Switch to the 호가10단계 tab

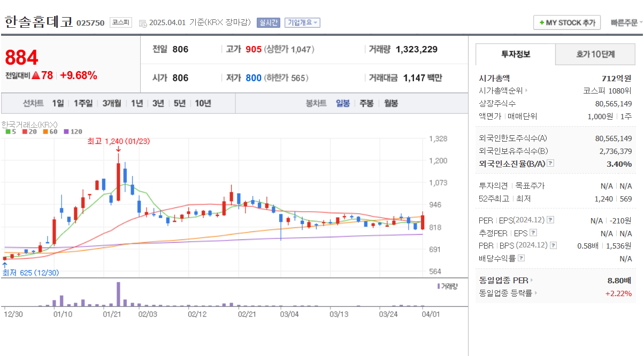(x=595, y=54)
